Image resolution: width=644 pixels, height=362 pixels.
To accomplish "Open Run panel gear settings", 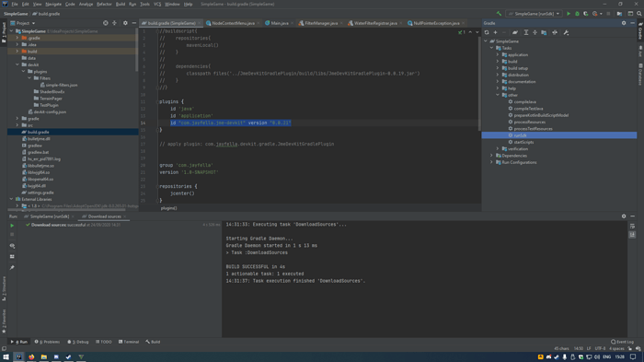I will 624,216.
